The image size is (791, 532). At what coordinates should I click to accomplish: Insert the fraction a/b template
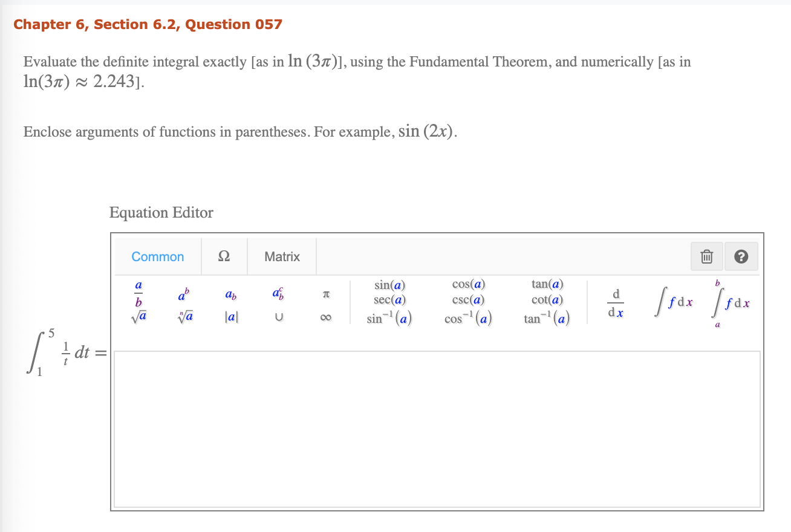point(138,293)
